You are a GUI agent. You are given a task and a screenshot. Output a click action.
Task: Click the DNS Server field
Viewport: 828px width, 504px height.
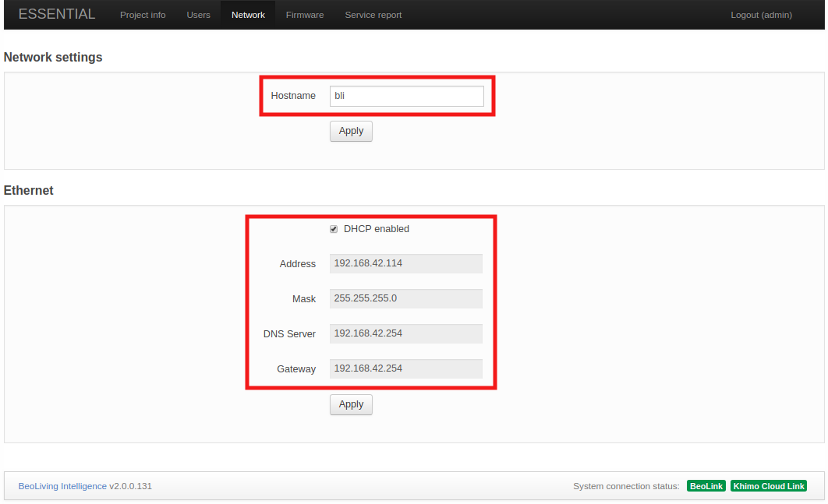[405, 333]
